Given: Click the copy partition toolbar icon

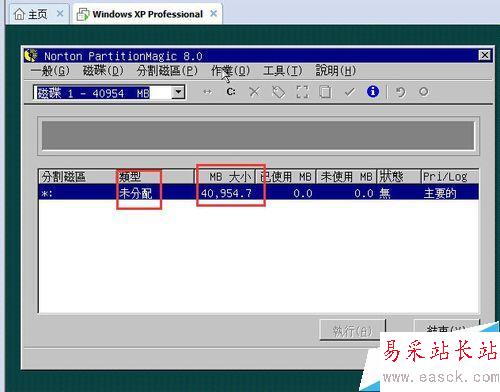Looking at the screenshot, I should 325,92.
